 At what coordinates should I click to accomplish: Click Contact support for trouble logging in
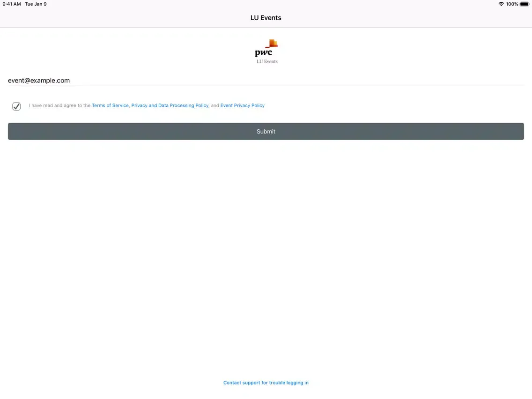coord(266,383)
